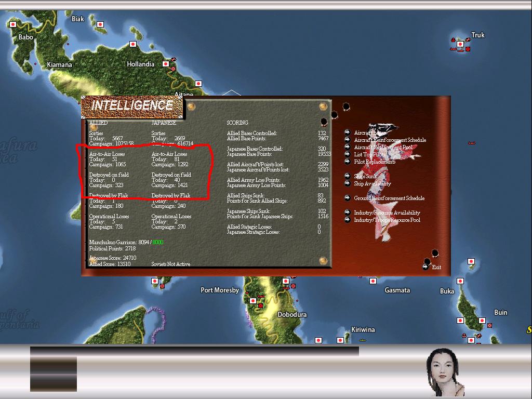Click the 'Allied Bases Controlled' row
The height and width of the screenshot is (399, 532).
point(276,133)
